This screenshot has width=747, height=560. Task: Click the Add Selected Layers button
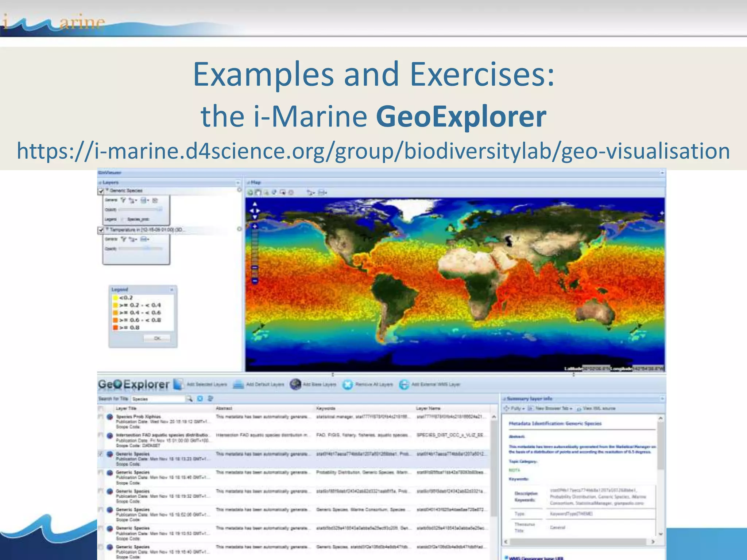coord(201,384)
